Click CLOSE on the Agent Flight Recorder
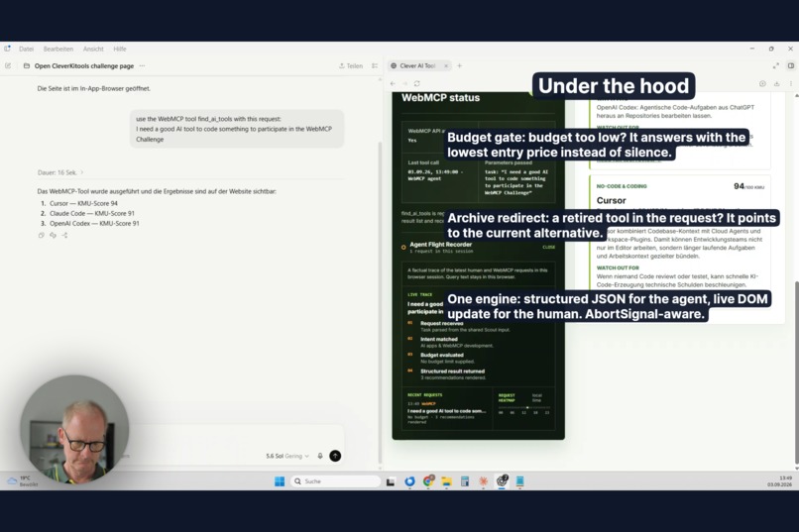The height and width of the screenshot is (532, 799). [x=549, y=247]
